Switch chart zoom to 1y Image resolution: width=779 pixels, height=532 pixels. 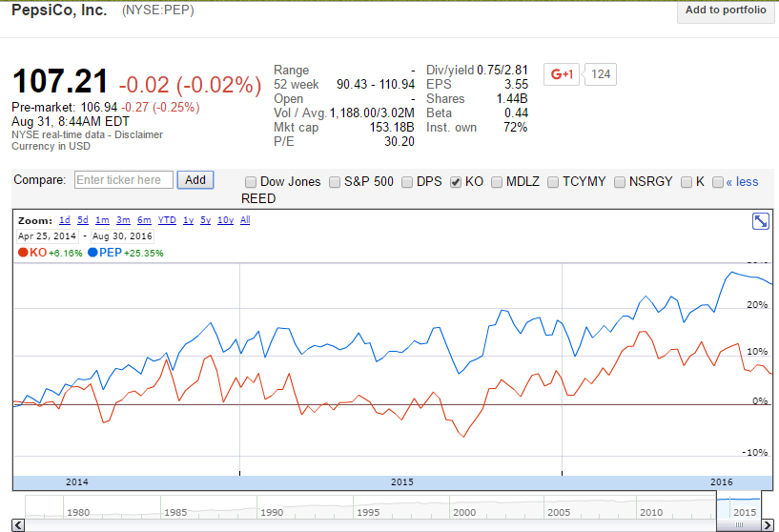(x=188, y=220)
